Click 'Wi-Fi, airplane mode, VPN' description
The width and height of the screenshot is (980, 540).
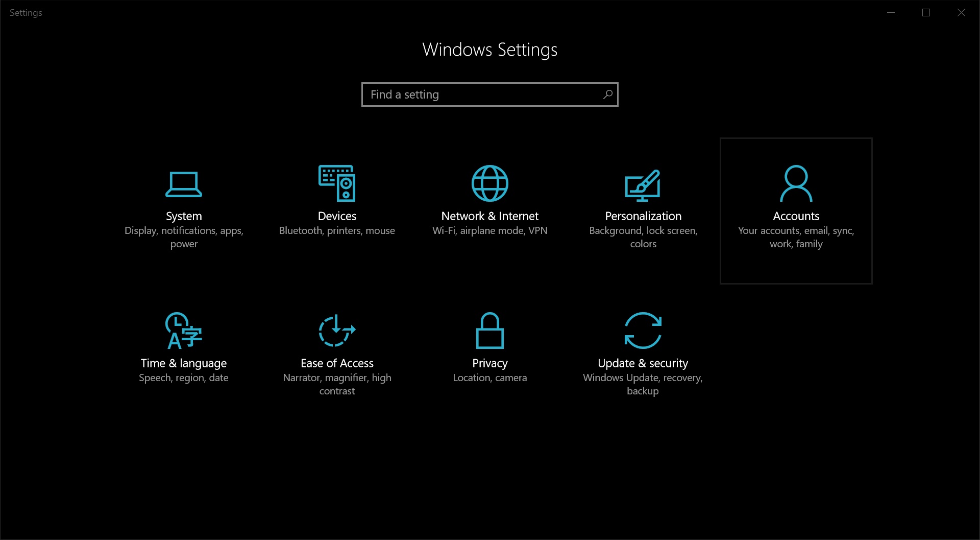click(490, 230)
